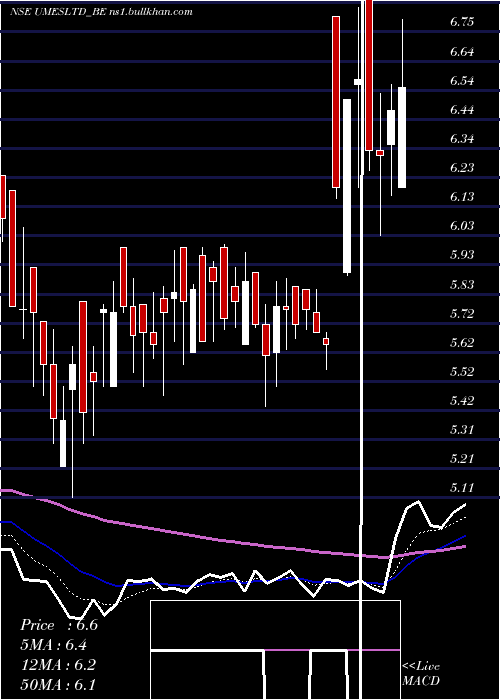
Task: Click the 5.62 price axis label
Action: (462, 342)
